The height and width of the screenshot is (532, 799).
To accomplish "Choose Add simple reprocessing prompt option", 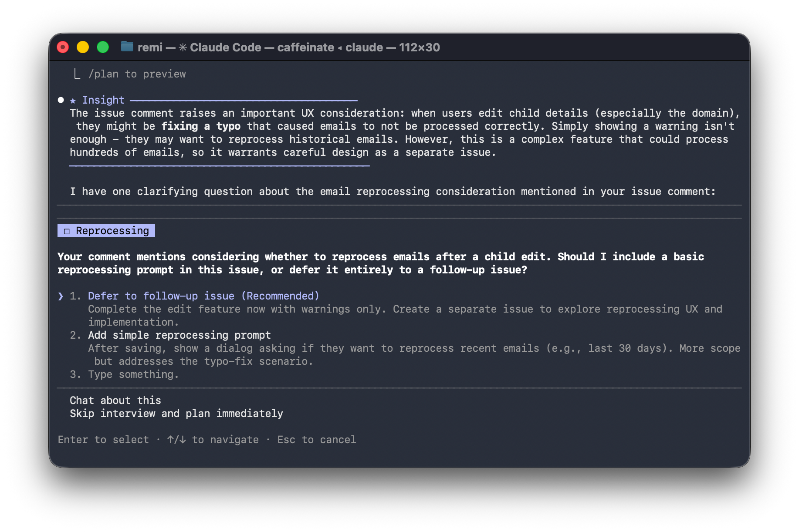I will [179, 335].
